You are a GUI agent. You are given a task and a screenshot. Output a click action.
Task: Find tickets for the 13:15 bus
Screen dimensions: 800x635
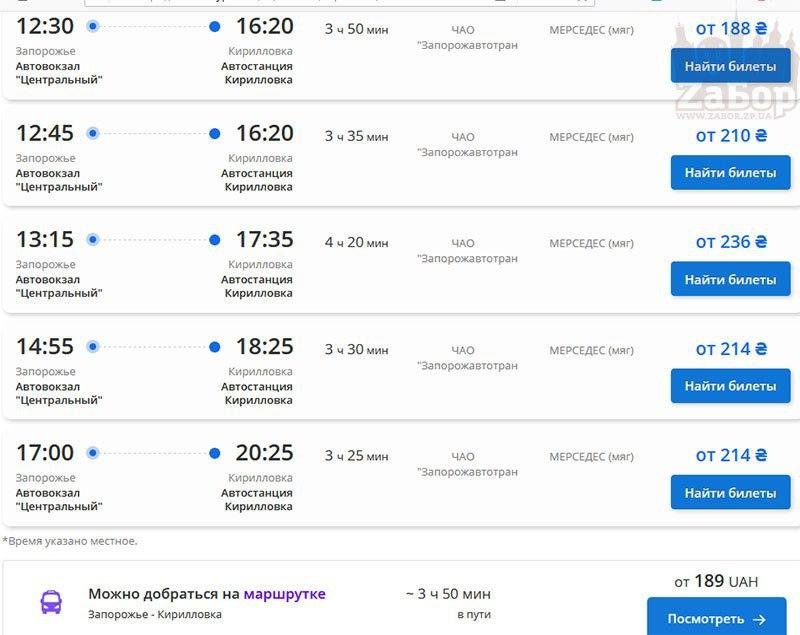(x=730, y=279)
